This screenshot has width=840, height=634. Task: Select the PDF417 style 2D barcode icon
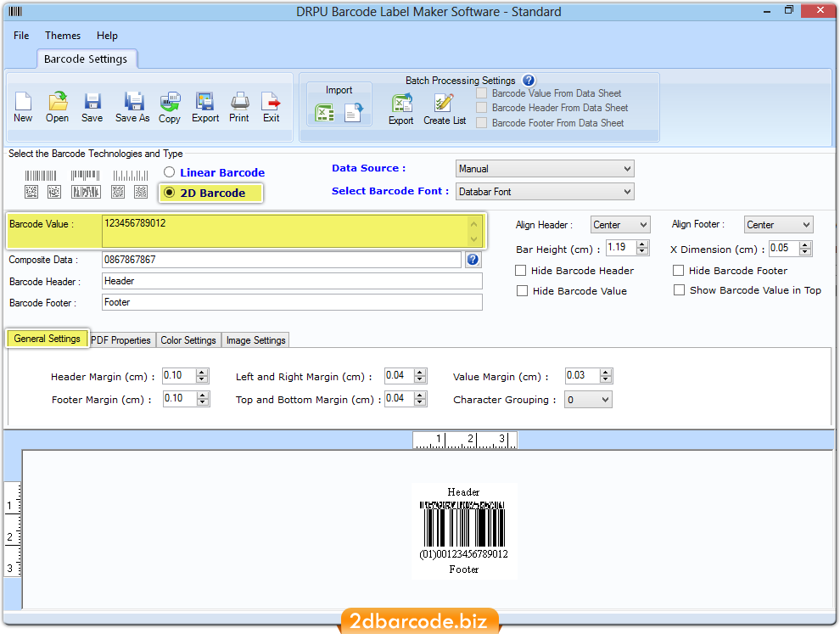pyautogui.click(x=86, y=191)
